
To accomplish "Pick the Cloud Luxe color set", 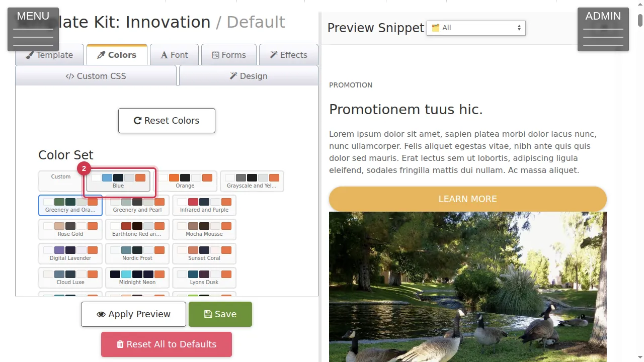I will tap(70, 278).
